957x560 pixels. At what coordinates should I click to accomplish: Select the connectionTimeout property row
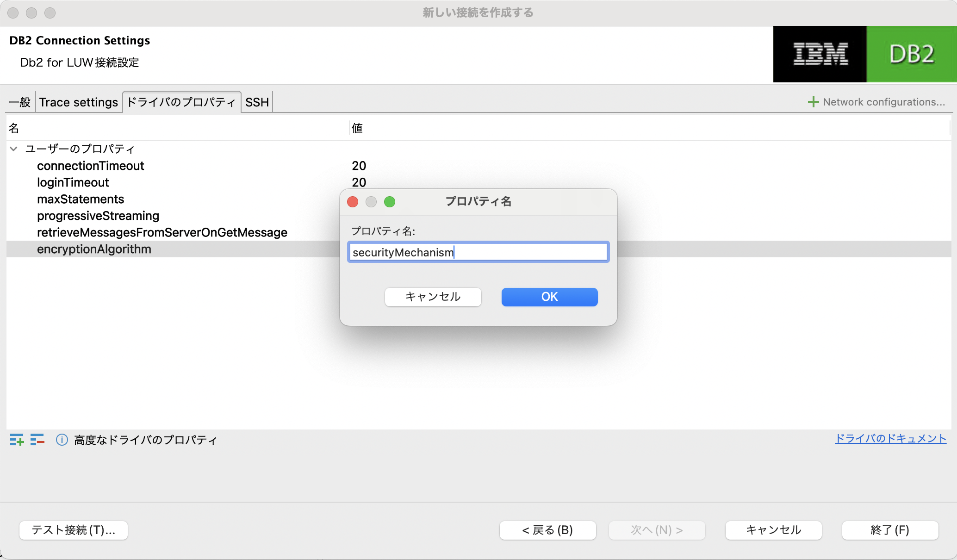91,166
